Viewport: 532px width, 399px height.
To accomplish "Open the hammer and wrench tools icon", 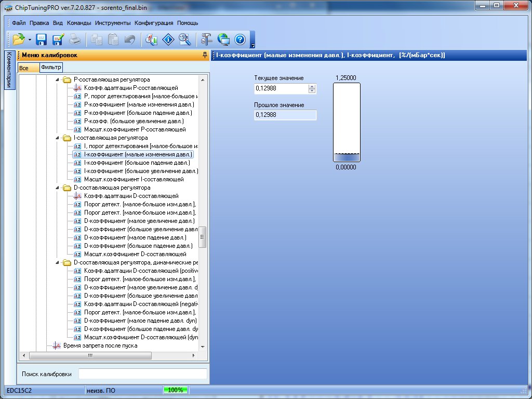I will click(207, 39).
